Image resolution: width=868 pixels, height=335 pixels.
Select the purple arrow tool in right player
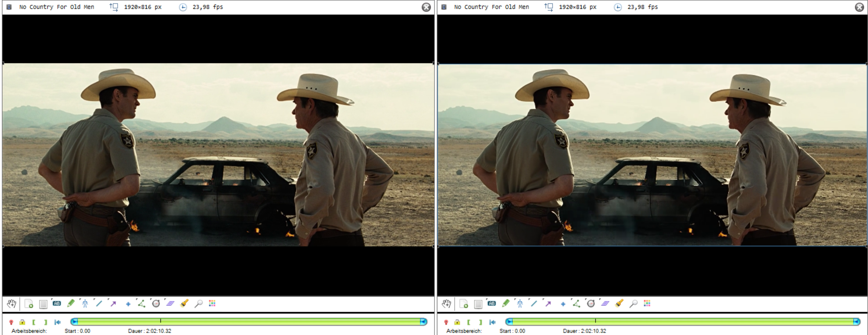(548, 304)
